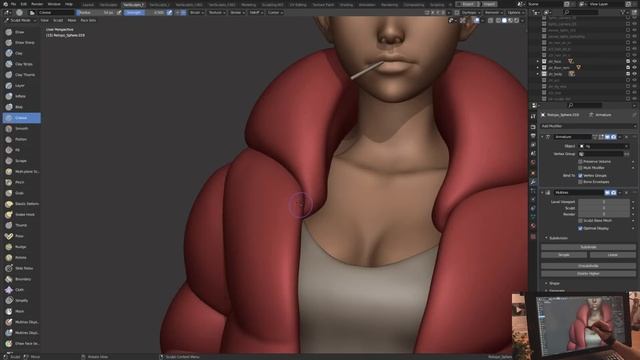Check the Bone Envelopes option
640x360 pixels.
pyautogui.click(x=580, y=182)
